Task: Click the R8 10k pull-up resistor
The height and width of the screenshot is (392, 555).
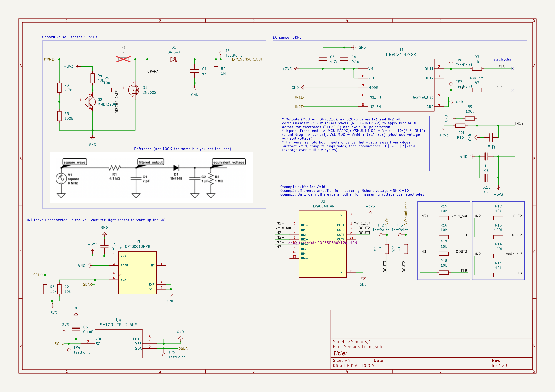Action: (x=45, y=289)
